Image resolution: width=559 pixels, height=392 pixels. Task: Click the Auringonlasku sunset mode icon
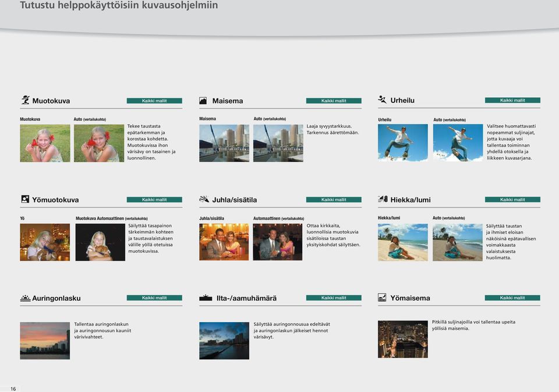25,298
